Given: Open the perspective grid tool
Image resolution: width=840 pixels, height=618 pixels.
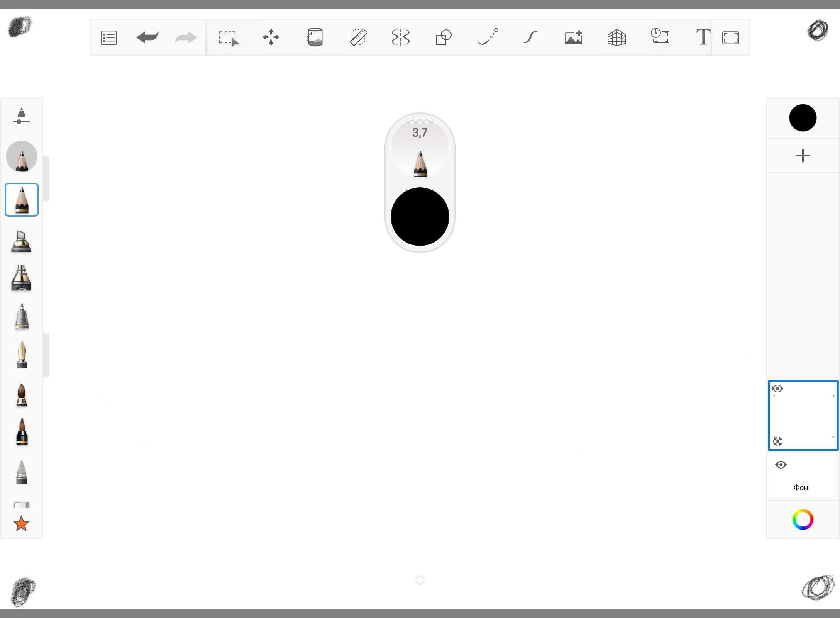Looking at the screenshot, I should point(616,37).
